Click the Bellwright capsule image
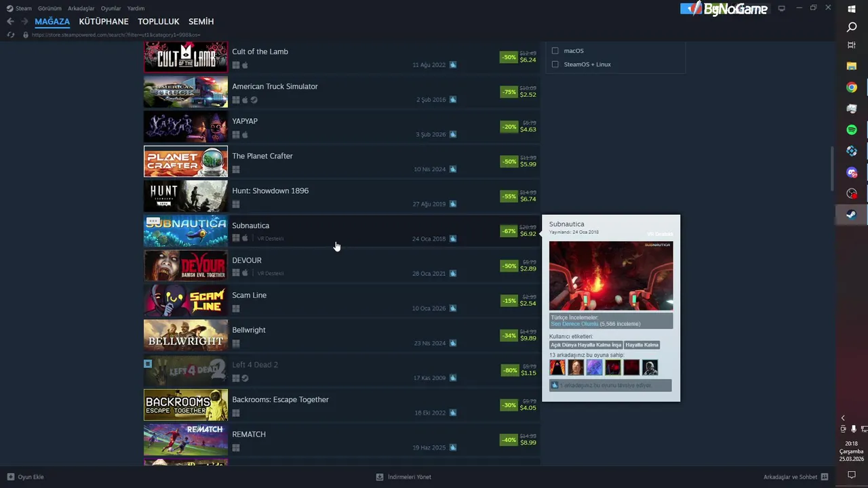 pyautogui.click(x=186, y=335)
